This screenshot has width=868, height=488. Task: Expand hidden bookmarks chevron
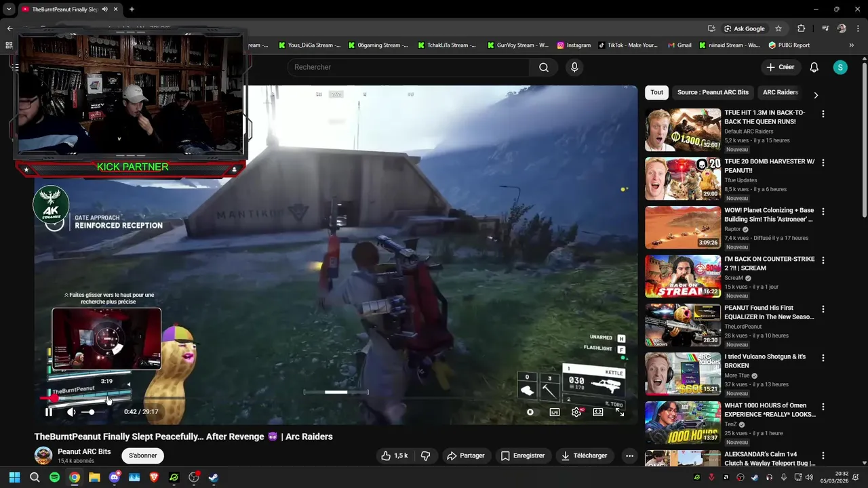tap(852, 45)
